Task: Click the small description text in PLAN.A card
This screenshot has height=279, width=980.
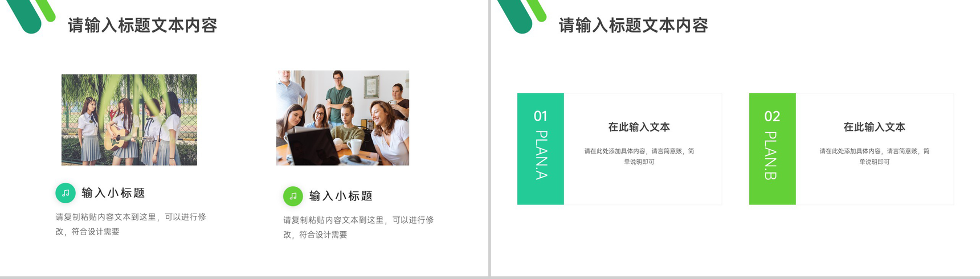Action: [639, 157]
